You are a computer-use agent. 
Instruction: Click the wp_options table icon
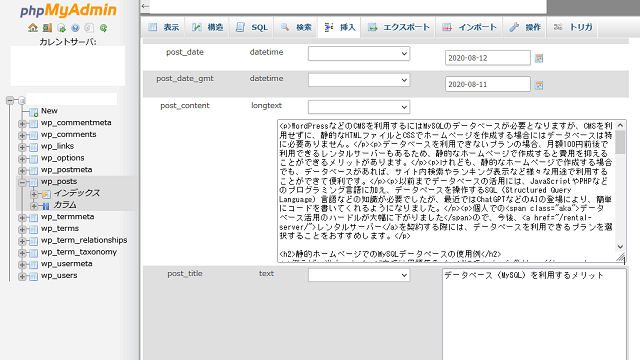coord(33,158)
